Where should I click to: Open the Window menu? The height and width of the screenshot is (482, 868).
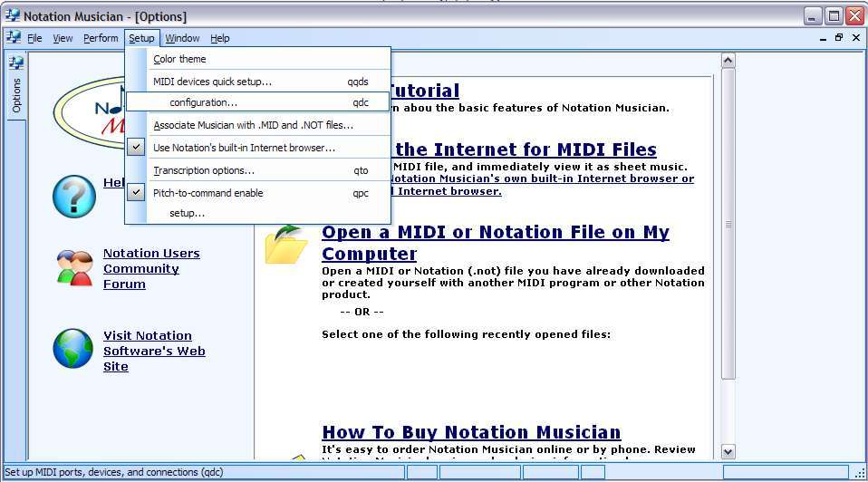pos(182,38)
